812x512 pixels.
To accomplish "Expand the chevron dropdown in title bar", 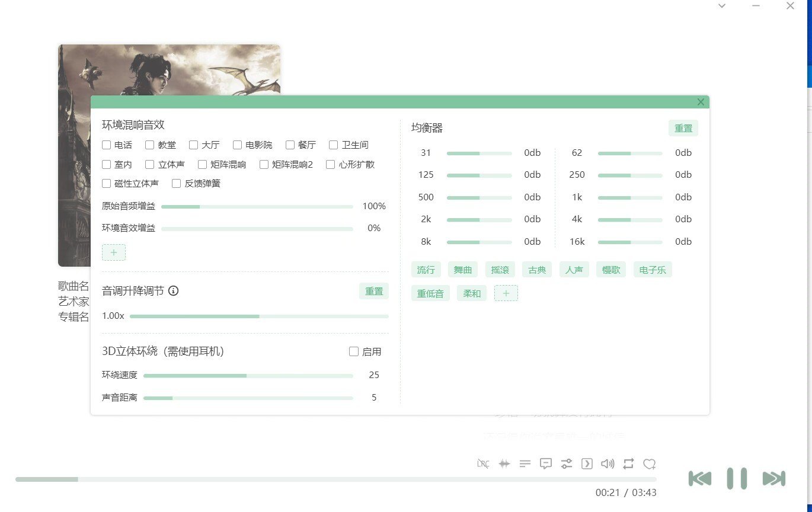I will tap(722, 6).
